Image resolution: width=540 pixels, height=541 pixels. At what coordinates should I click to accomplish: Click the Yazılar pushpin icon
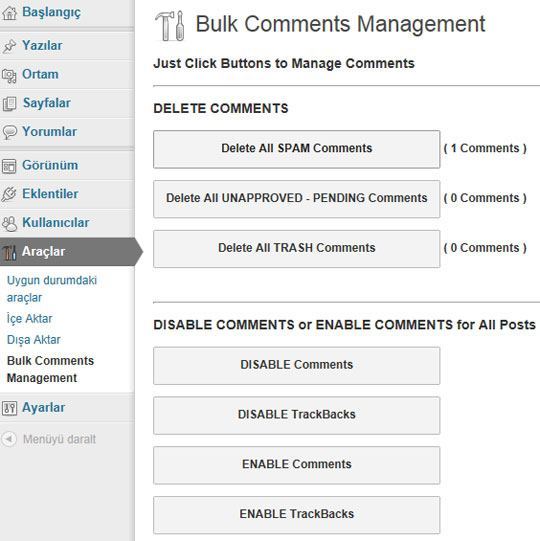(9, 46)
